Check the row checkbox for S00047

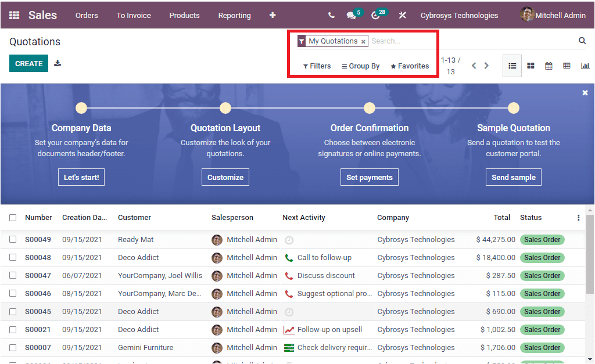tap(13, 275)
